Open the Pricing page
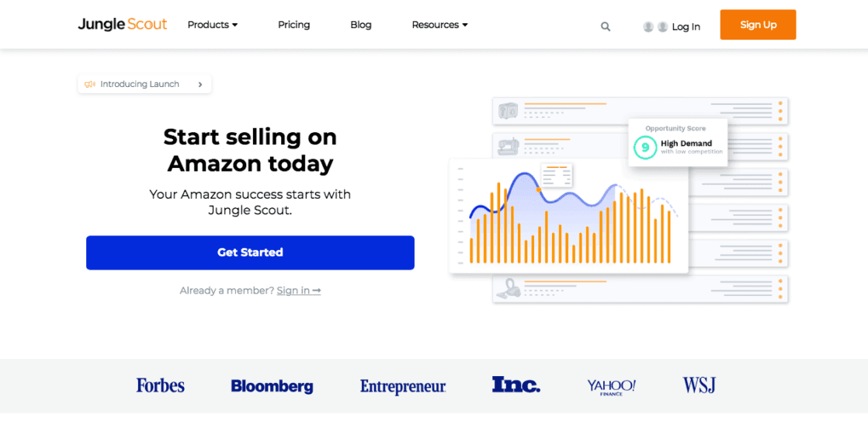 click(x=294, y=25)
